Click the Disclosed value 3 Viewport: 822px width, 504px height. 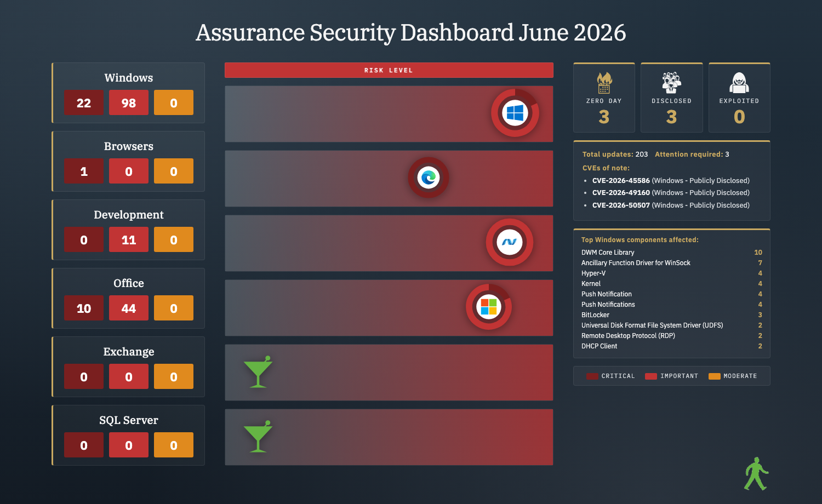point(671,117)
